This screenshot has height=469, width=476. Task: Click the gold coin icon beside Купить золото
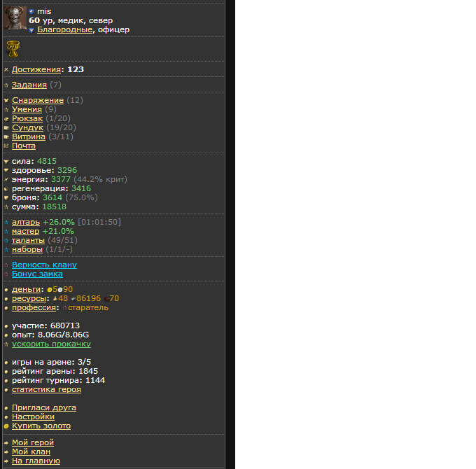6,426
